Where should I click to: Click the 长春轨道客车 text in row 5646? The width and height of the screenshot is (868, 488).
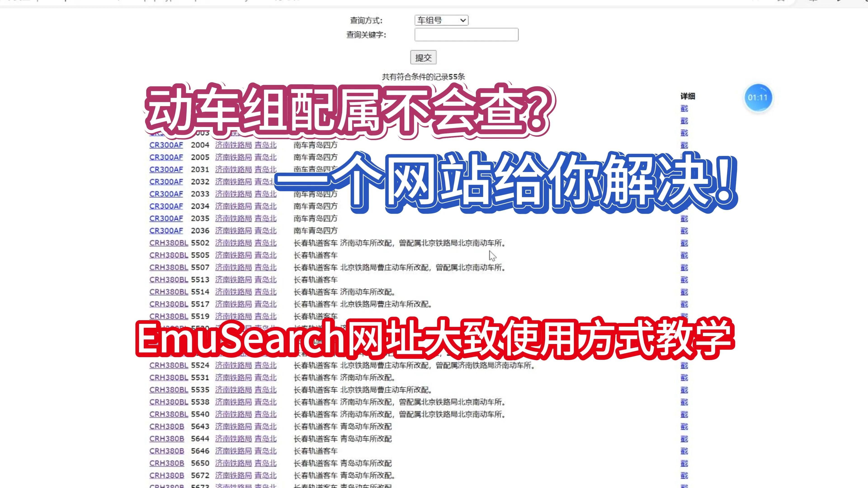tap(315, 451)
